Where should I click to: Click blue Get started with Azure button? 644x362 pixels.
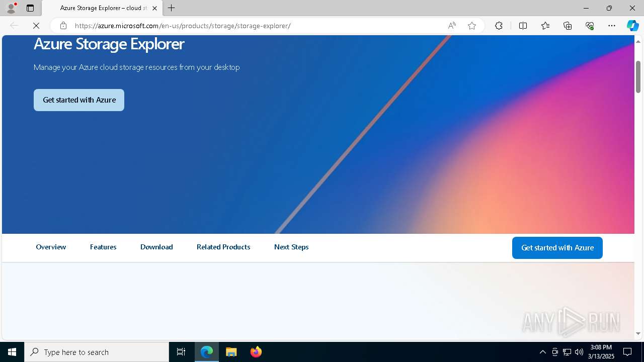coord(557,248)
